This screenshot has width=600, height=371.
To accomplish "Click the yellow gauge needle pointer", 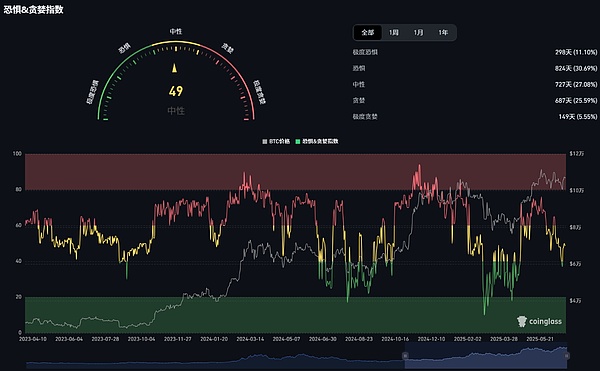I will (174, 68).
